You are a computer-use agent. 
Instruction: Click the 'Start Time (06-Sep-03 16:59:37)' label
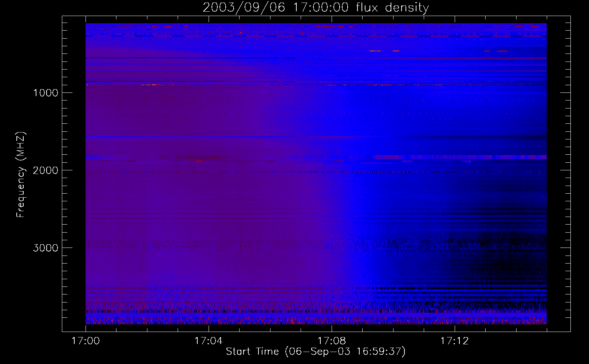pos(316,352)
